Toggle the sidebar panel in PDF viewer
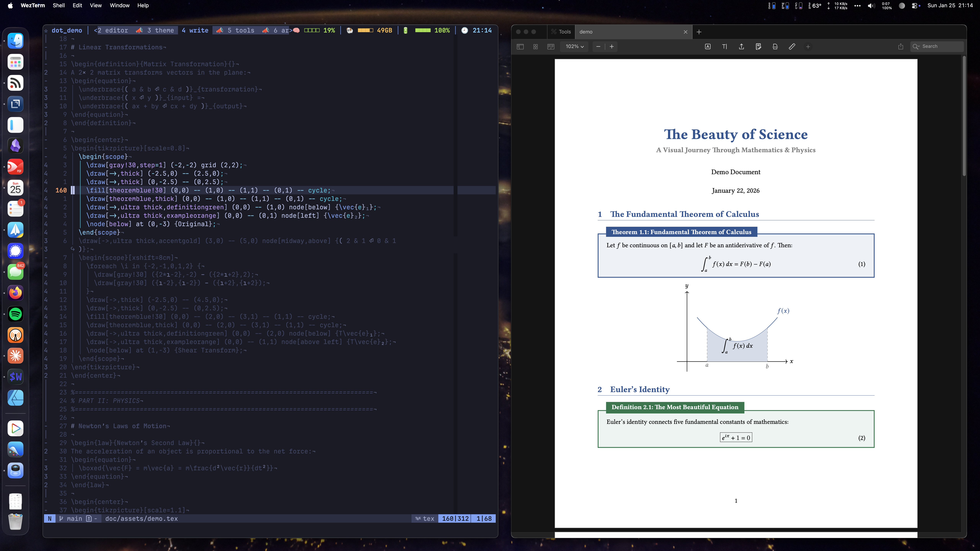 (520, 46)
